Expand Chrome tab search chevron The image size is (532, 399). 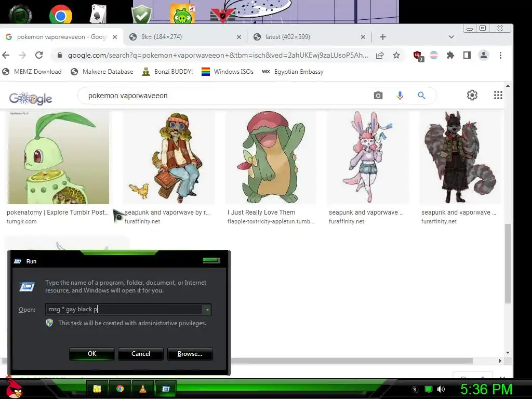point(451,37)
